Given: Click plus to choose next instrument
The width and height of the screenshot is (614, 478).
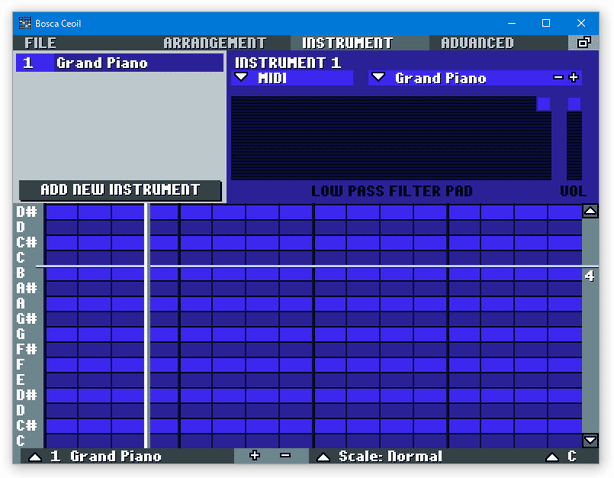Looking at the screenshot, I should (x=574, y=78).
